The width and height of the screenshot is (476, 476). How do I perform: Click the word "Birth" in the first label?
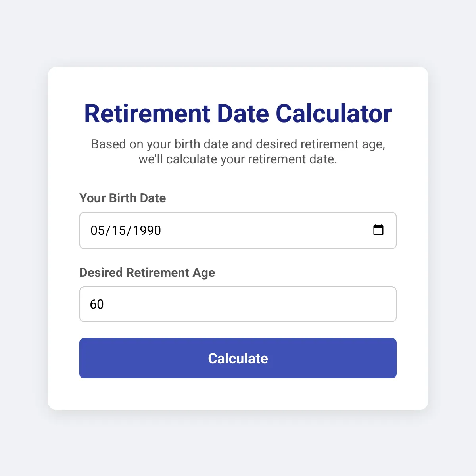point(123,198)
